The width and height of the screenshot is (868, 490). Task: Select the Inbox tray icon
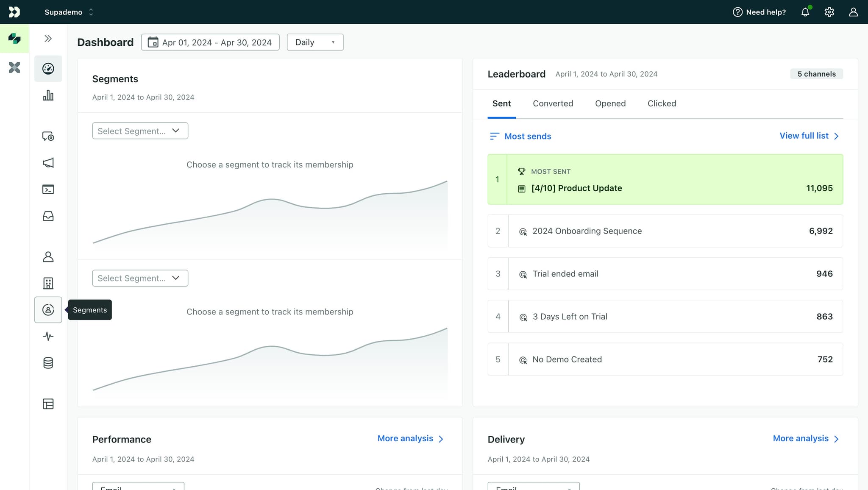tap(48, 216)
